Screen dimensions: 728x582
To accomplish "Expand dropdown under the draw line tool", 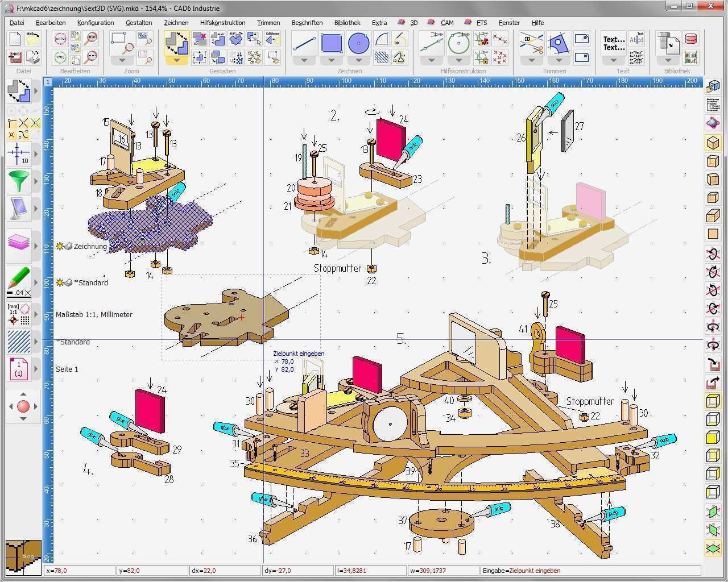I will click(304, 60).
